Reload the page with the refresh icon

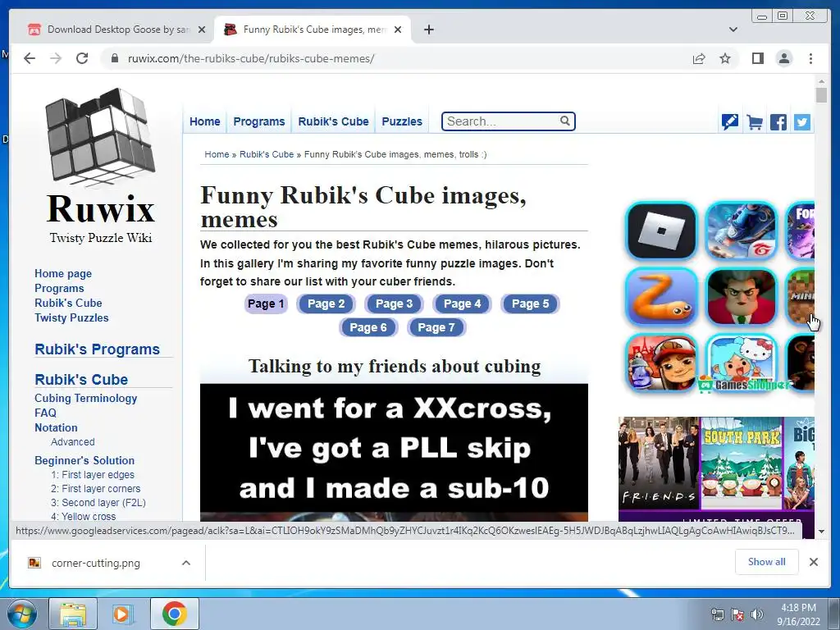tap(82, 58)
